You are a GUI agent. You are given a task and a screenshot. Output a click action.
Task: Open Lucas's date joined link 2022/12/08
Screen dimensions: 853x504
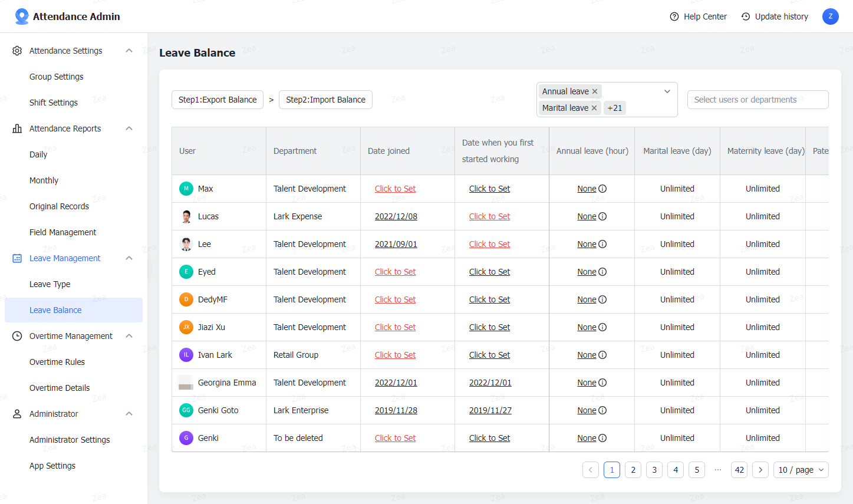[x=396, y=216]
